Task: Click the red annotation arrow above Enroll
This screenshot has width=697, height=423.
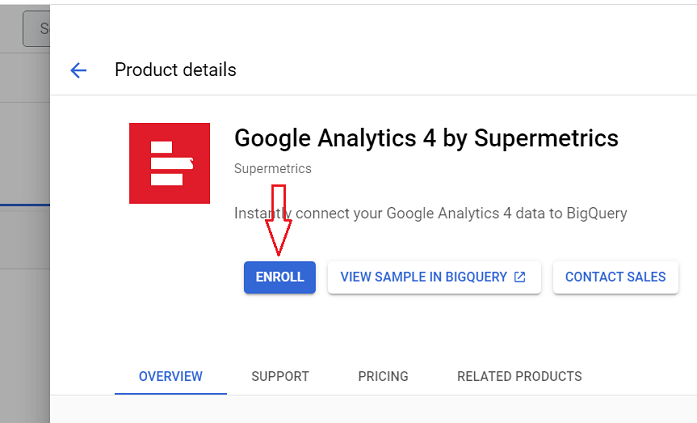Action: click(279, 220)
